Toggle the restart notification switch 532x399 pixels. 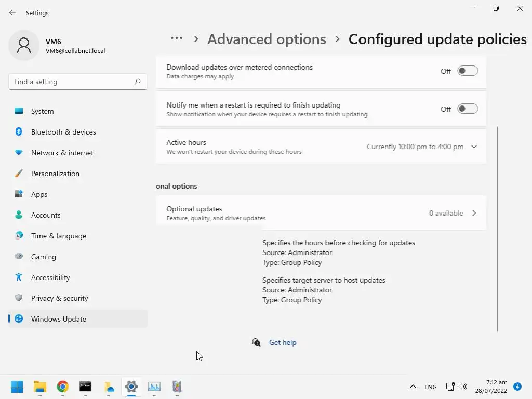pyautogui.click(x=467, y=109)
